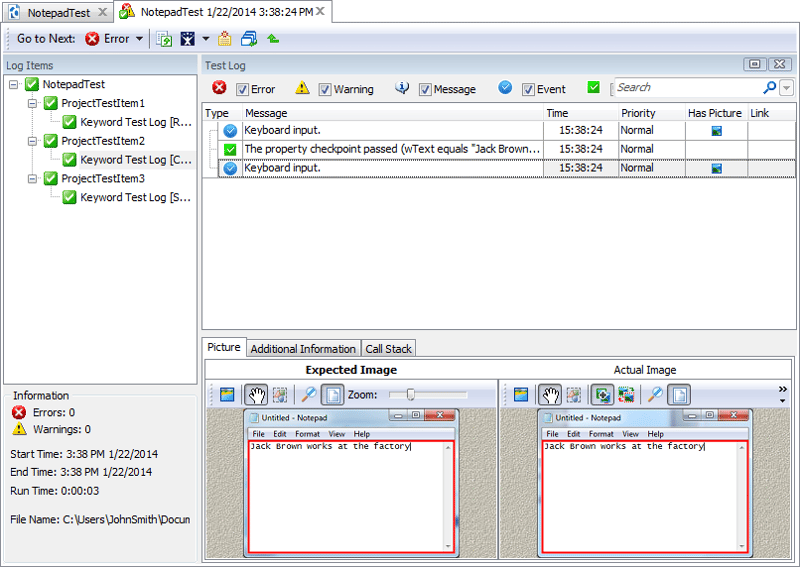Click the picture icon in first Keyboard input row
The image size is (800, 567).
click(716, 131)
